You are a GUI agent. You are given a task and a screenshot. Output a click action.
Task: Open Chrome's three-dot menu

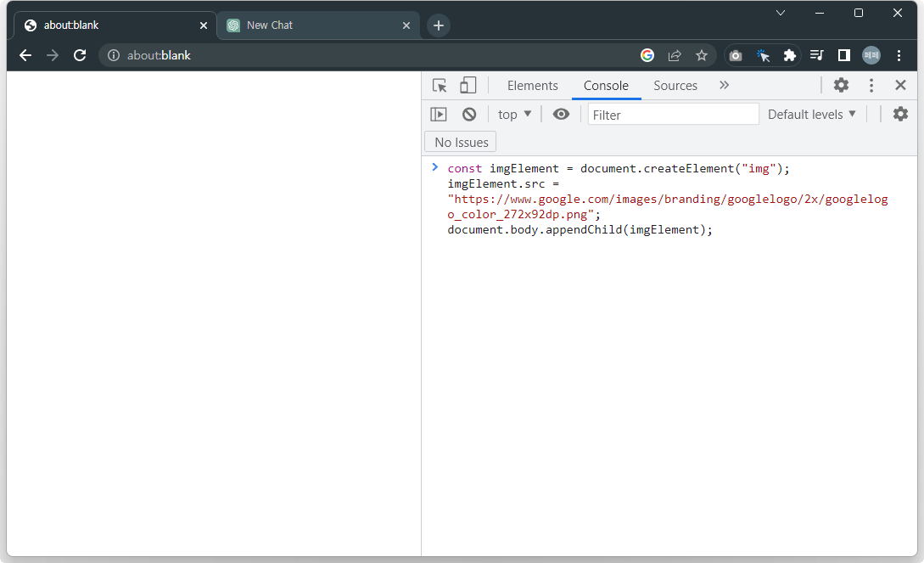899,55
